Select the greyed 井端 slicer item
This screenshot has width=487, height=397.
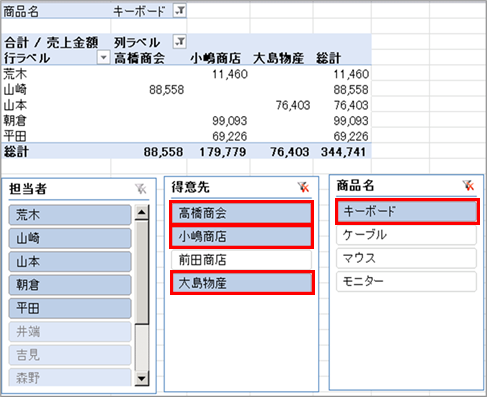coord(70,332)
